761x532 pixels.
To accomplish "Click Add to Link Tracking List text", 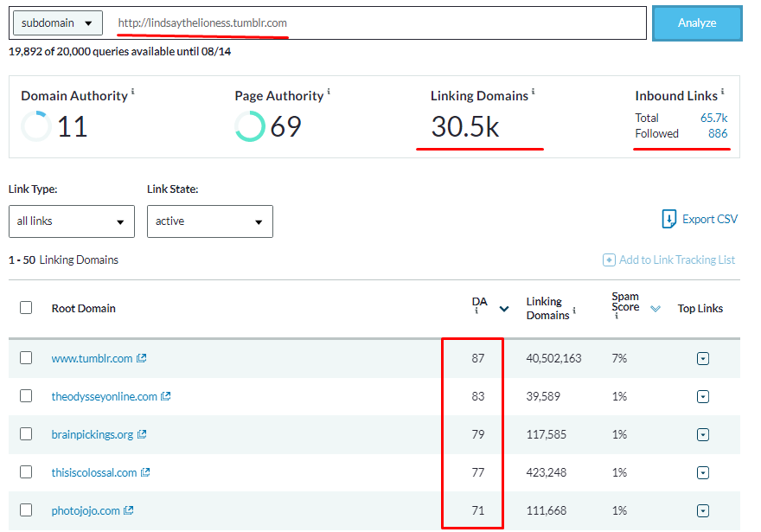I will (x=677, y=260).
